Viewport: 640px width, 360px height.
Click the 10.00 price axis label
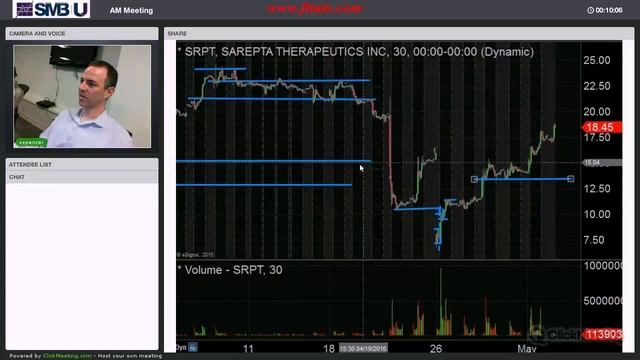[597, 214]
